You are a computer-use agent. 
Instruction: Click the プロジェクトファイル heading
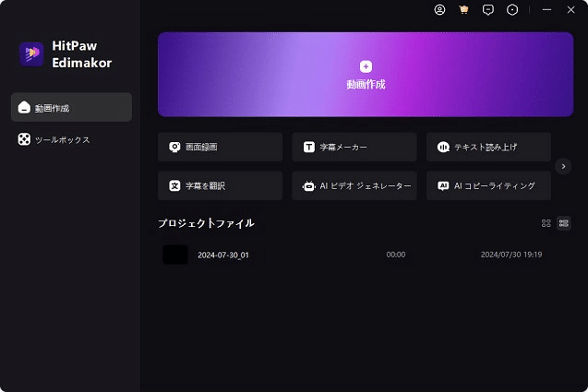point(206,223)
